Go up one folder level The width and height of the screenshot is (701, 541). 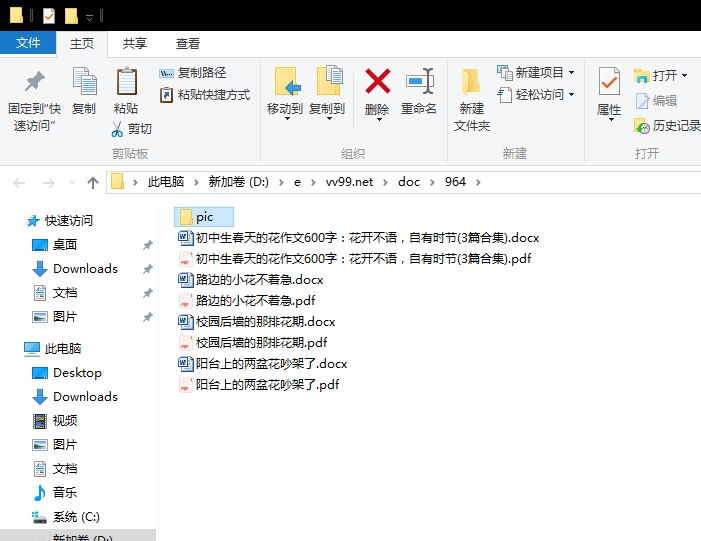(93, 182)
